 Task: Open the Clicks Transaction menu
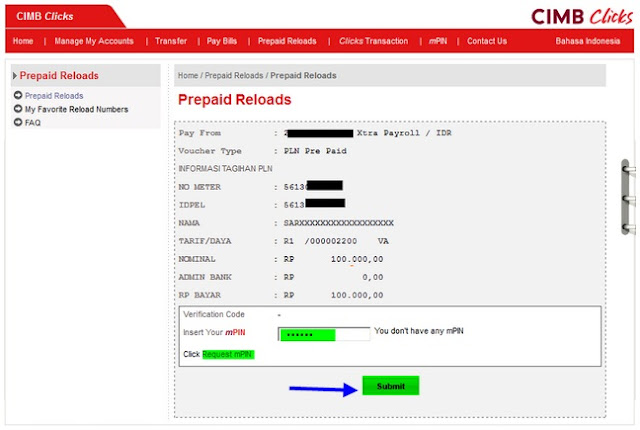373,41
